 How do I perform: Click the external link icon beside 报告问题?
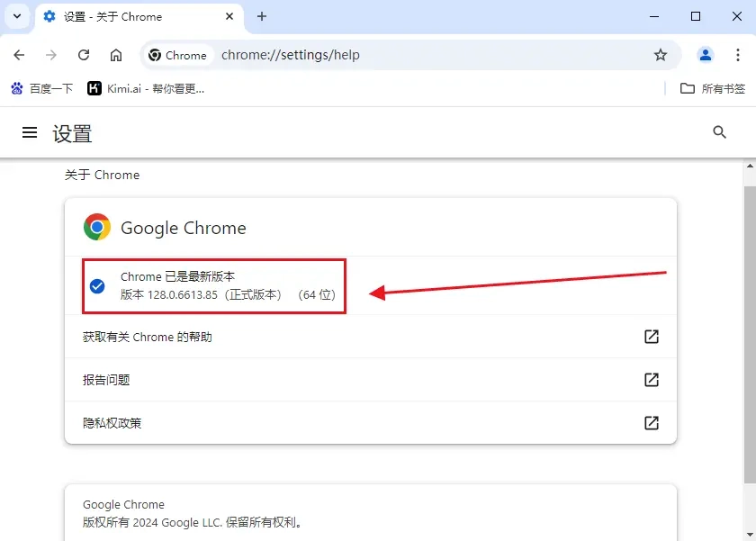(x=651, y=379)
